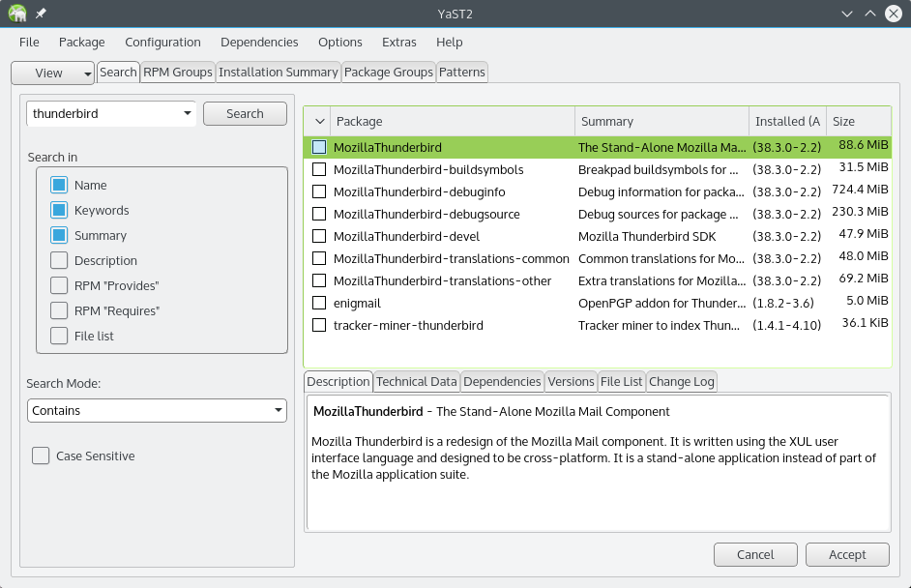
Task: Click the title bar minimize chevron
Action: [847, 14]
